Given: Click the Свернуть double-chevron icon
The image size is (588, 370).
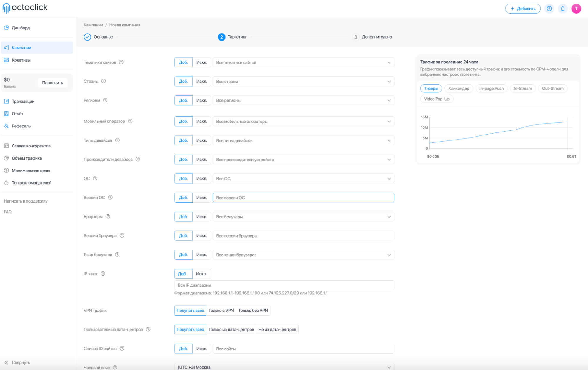Looking at the screenshot, I should 6,363.
